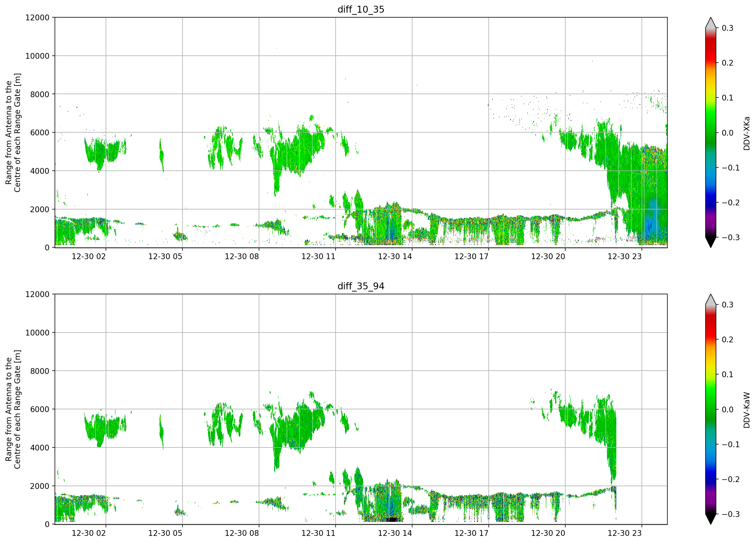Click the black lower arrow of the DDV-KaW colorbar
This screenshot has height=543, width=756.
coord(711,519)
